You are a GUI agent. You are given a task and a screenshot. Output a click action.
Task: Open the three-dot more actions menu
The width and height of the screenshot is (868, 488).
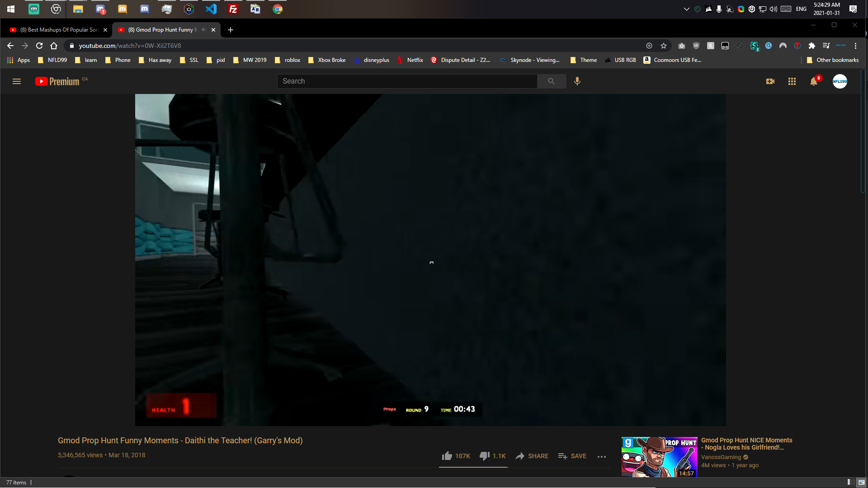(x=601, y=456)
